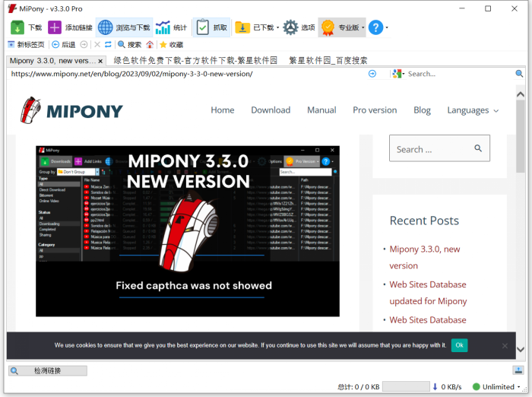
Task: Open Options gear icon
Action: [290, 27]
